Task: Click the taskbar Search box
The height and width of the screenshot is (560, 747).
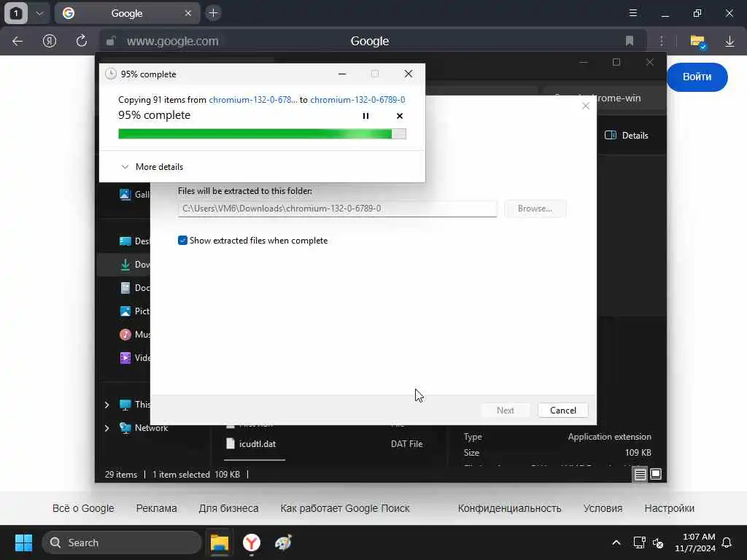Action: point(122,542)
